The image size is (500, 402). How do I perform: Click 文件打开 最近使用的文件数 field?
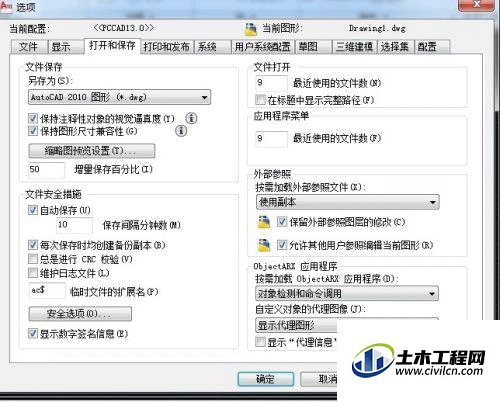(x=271, y=83)
